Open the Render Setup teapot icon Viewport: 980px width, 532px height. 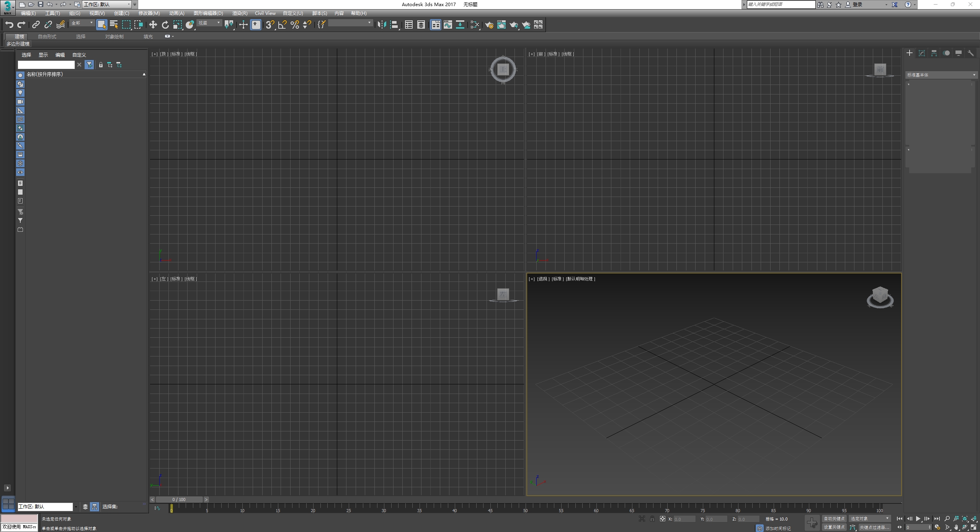(x=489, y=25)
